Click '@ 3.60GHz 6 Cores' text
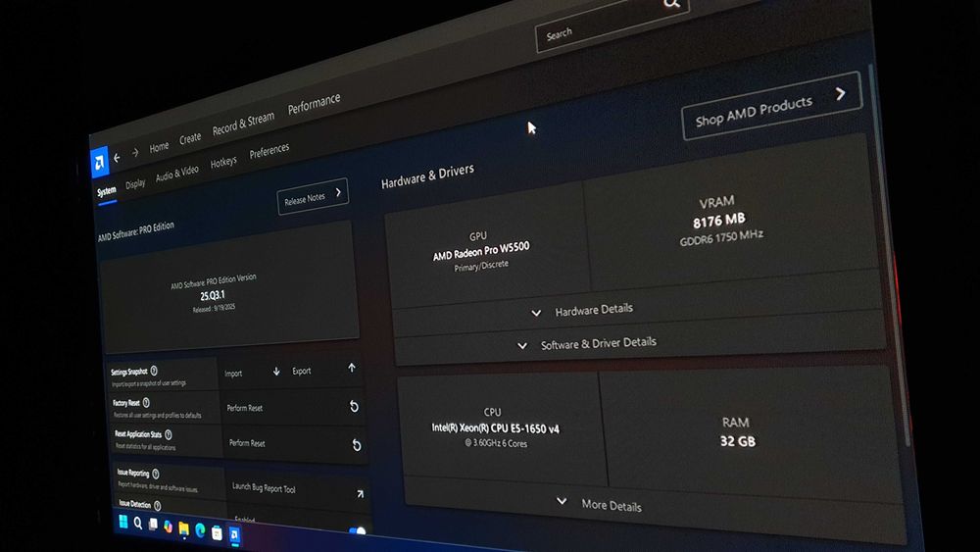Image resolution: width=980 pixels, height=552 pixels. pyautogui.click(x=496, y=442)
